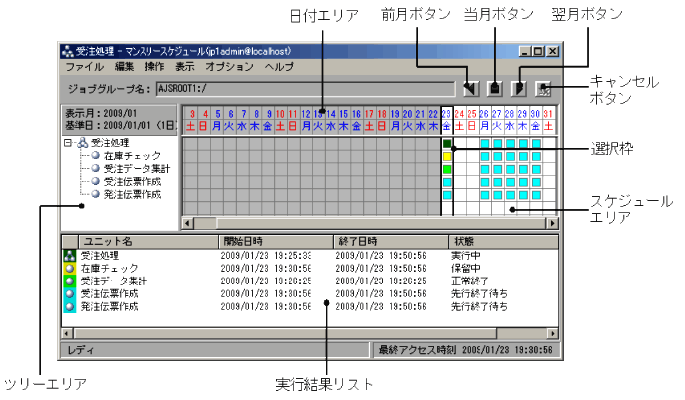Open the オプション menu
685x400 pixels.
point(229,67)
